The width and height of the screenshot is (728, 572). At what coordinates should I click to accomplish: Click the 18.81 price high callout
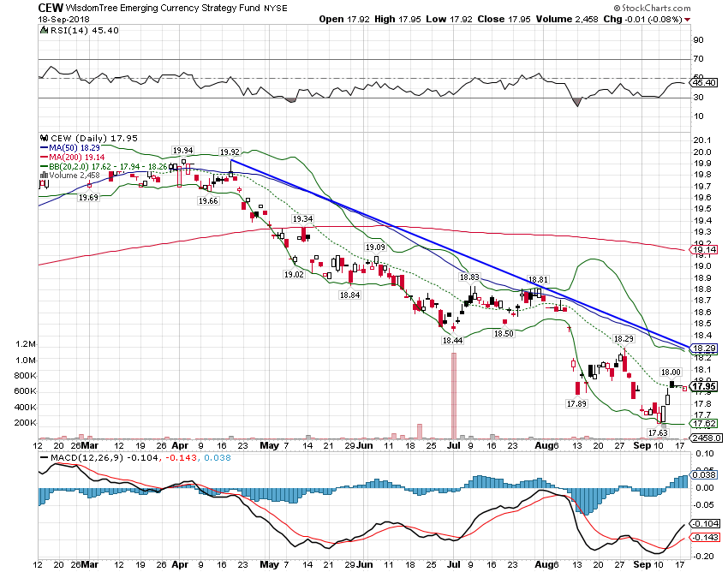(x=538, y=279)
